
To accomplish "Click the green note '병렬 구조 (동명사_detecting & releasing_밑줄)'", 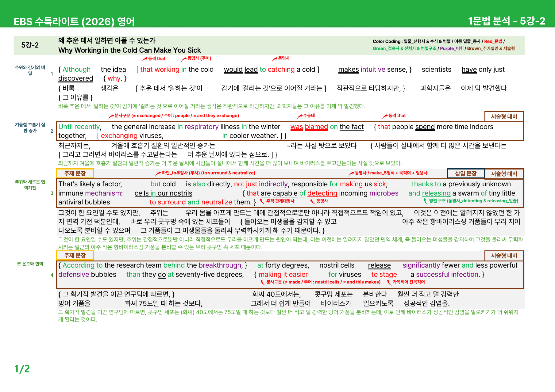I will [x=473, y=201].
